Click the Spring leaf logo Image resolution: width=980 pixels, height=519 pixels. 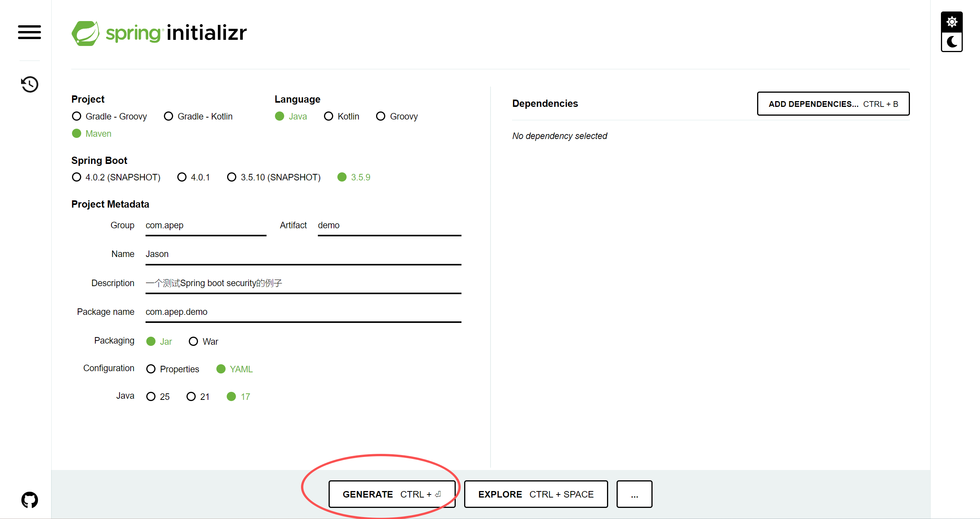point(85,33)
